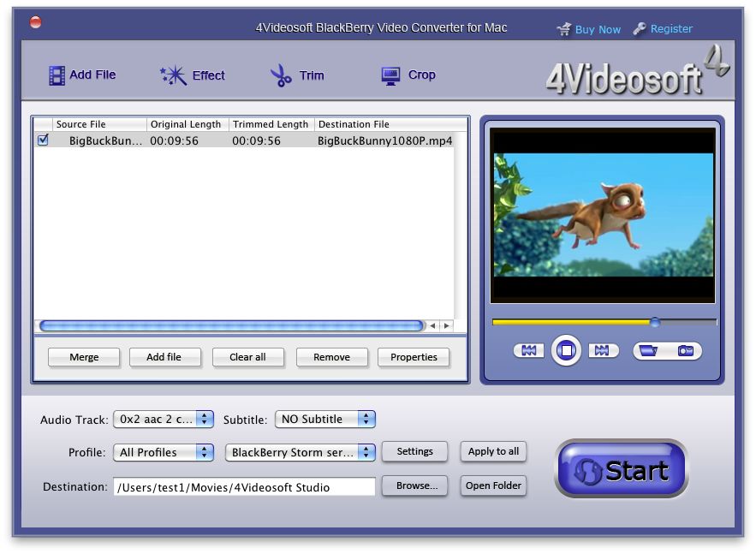Expand the All Profiles dropdown
Viewport: 756px width, 554px height.
164,452
